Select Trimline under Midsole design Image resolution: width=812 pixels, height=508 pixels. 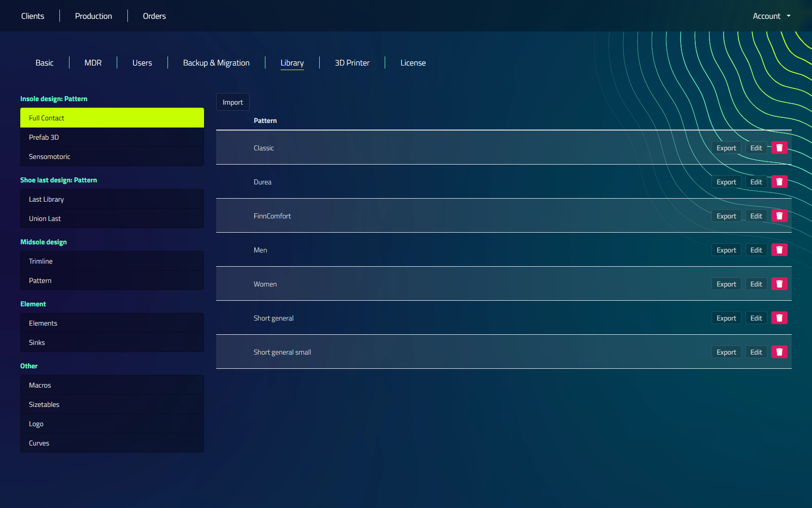112,261
